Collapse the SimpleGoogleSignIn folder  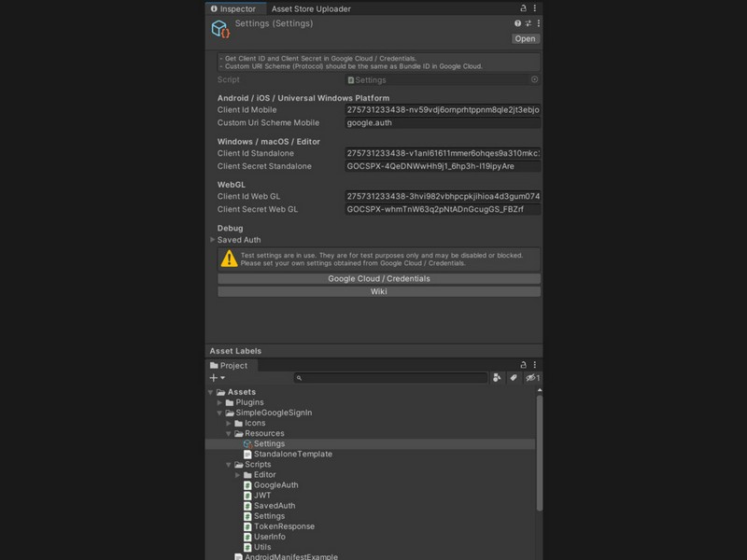(219, 413)
